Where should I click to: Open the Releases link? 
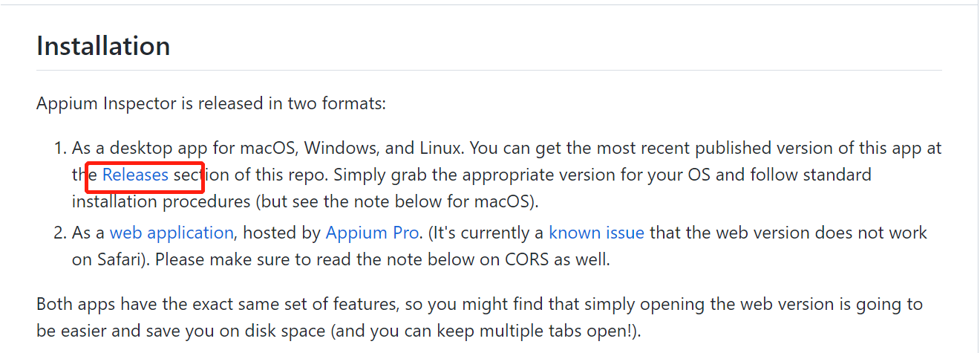[x=135, y=175]
